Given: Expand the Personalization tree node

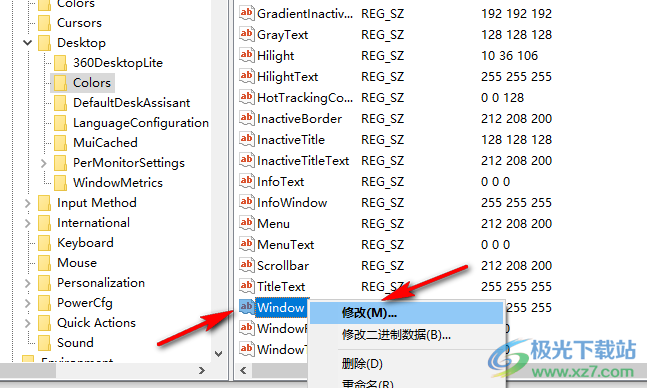Looking at the screenshot, I should (x=28, y=283).
